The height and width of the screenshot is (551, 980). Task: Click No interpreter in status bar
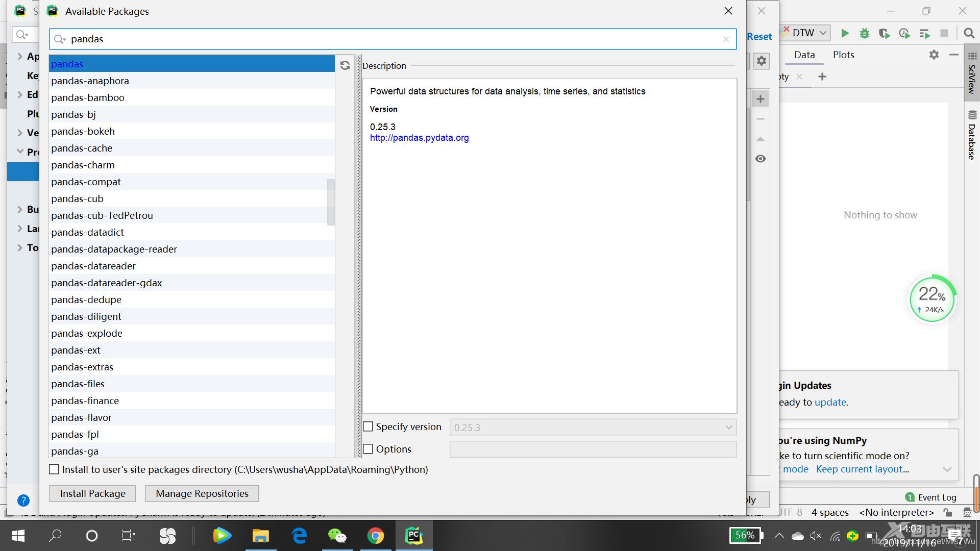[x=896, y=512]
